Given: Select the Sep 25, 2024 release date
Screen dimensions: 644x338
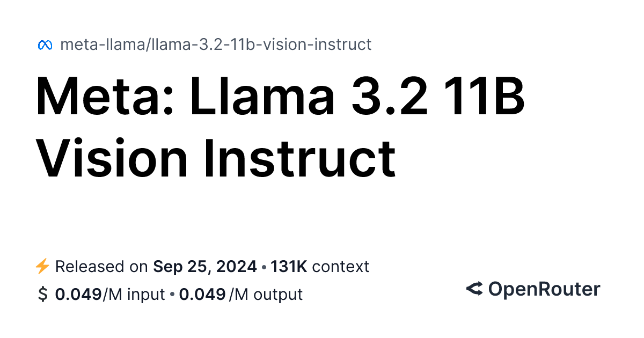Looking at the screenshot, I should click(205, 266).
